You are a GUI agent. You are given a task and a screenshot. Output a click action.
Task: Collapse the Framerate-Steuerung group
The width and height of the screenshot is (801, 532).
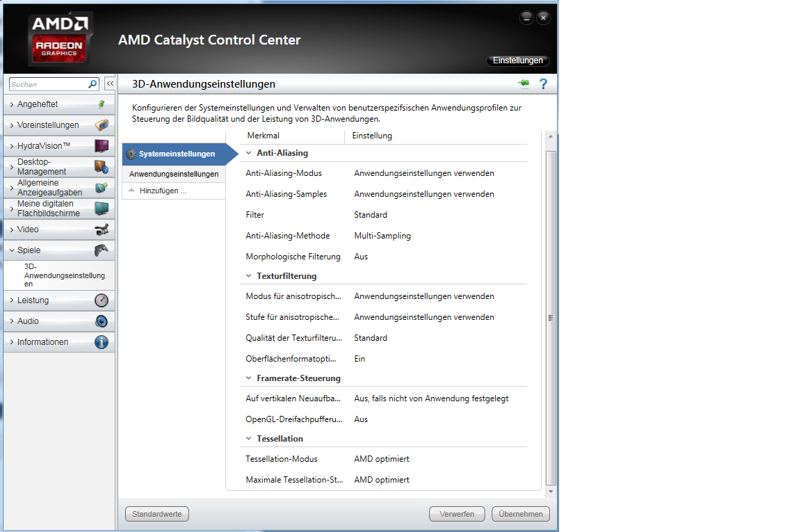tap(249, 378)
